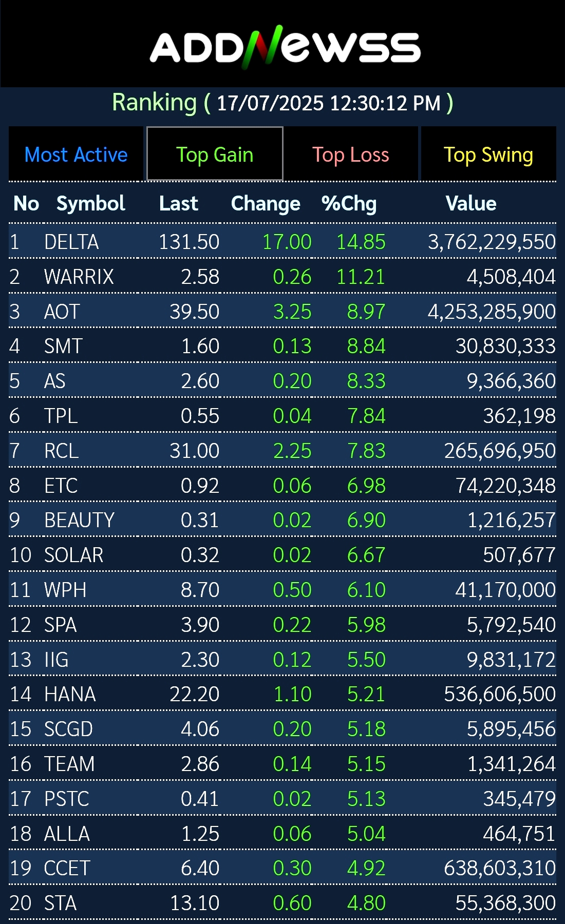565x924 pixels.
Task: Select the WARRIX symbol
Action: point(79,277)
